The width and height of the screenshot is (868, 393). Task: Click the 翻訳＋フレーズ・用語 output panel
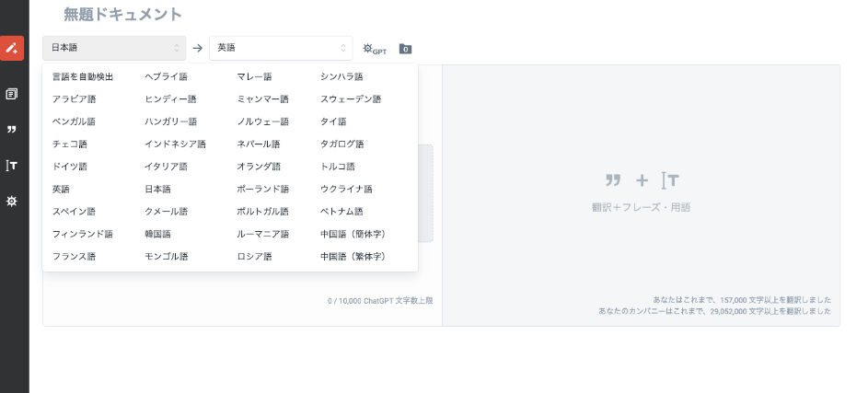[641, 194]
